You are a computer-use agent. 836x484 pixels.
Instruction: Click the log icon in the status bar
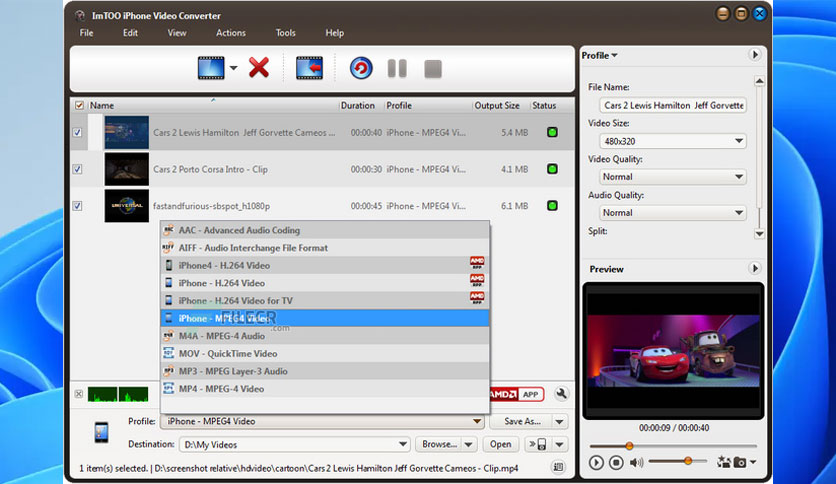(558, 467)
